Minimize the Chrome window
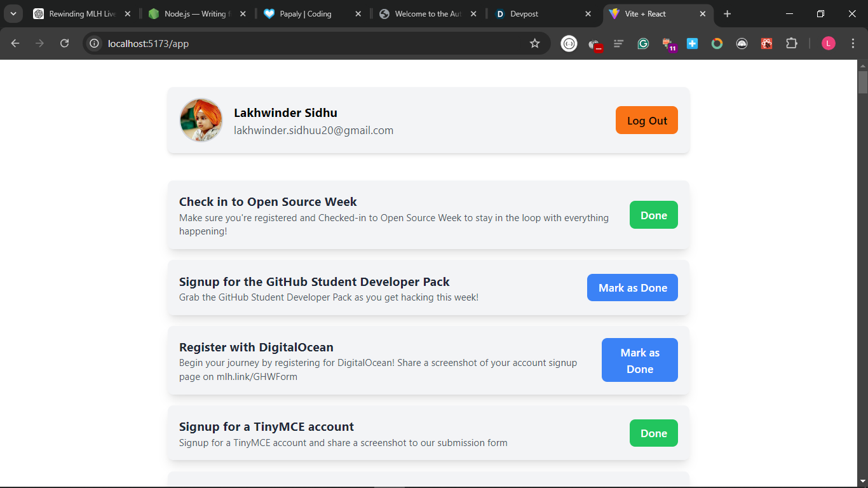This screenshot has height=488, width=868. [x=789, y=14]
